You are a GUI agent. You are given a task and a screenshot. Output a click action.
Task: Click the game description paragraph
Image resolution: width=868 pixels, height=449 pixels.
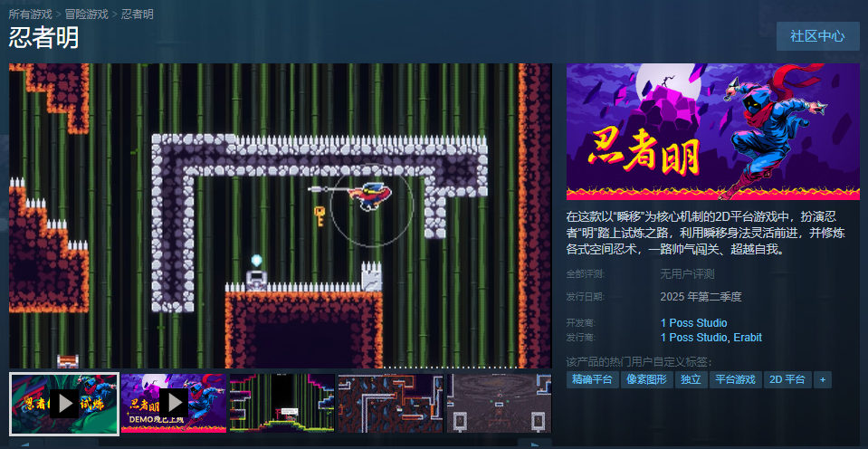[x=706, y=233]
